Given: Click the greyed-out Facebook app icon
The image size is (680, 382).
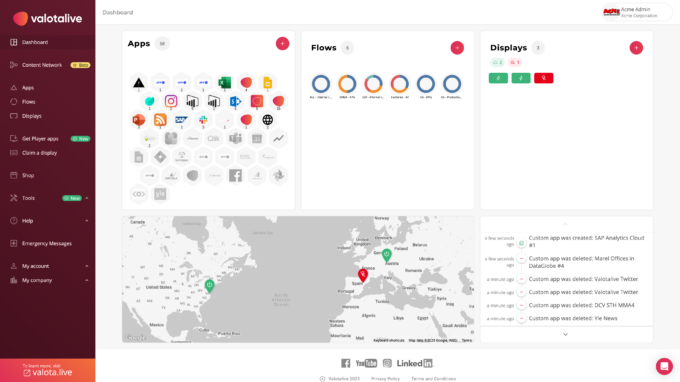Looking at the screenshot, I should 235,176.
